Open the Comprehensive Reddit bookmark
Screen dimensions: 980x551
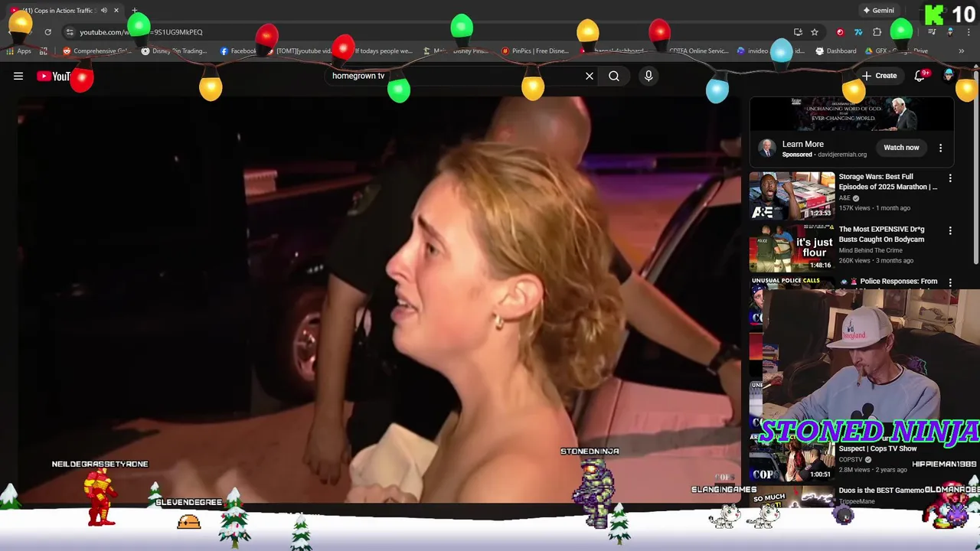point(97,51)
